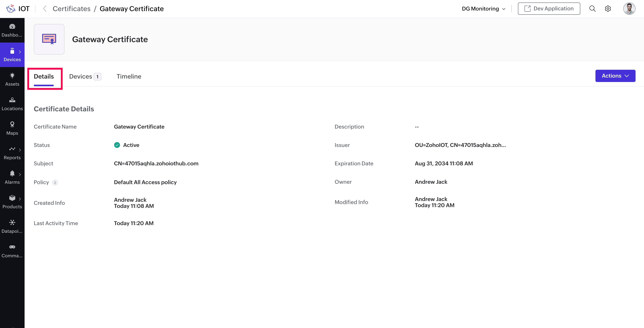
Task: Open settings gear icon
Action: point(608,9)
